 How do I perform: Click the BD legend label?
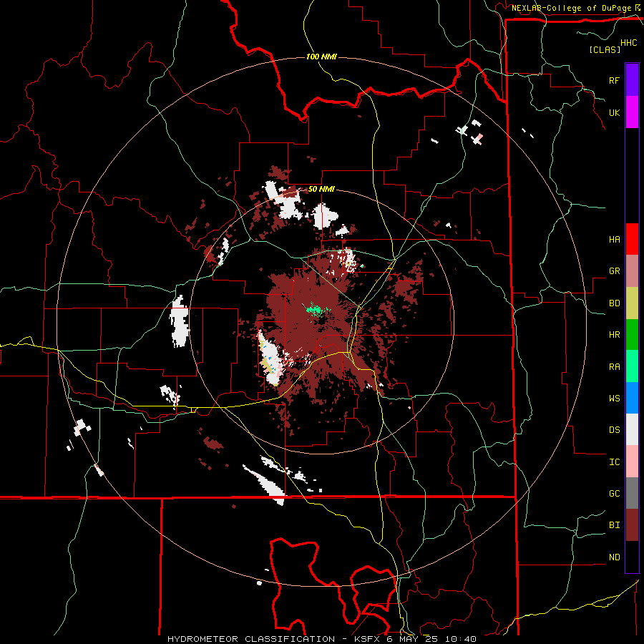point(614,303)
